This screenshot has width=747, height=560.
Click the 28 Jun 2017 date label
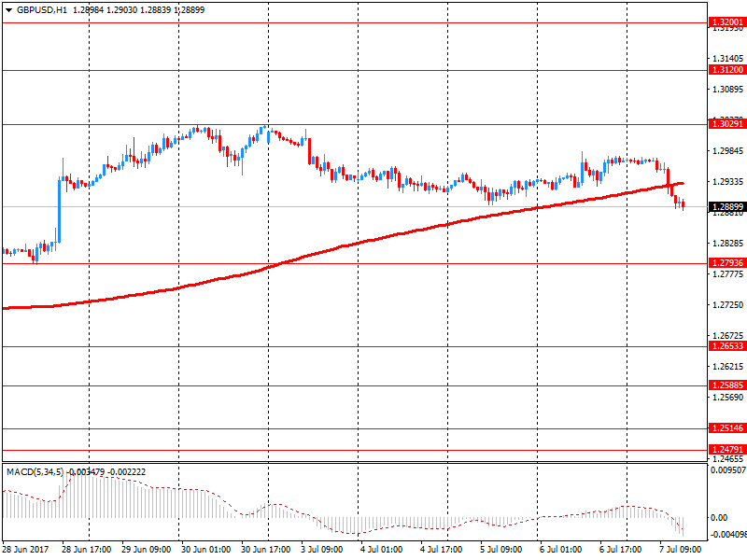tap(25, 550)
